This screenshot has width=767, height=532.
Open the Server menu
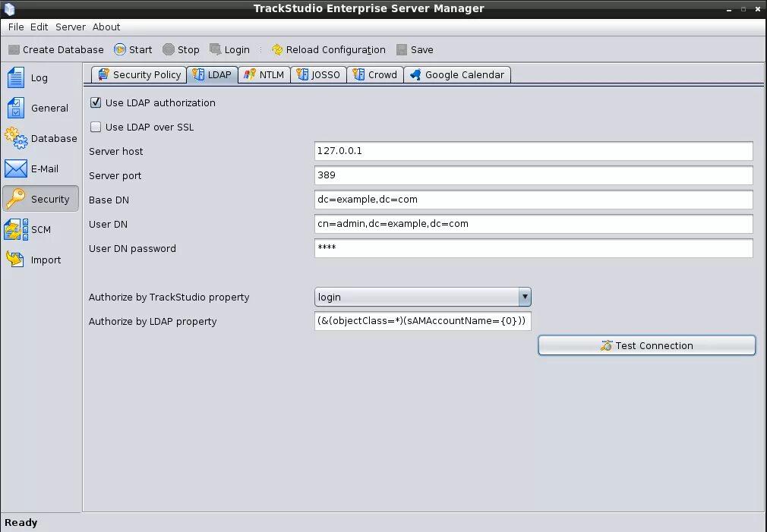[70, 27]
